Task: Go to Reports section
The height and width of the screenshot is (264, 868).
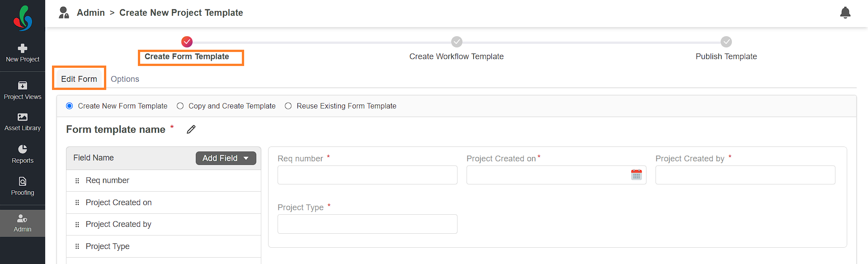Action: (23, 154)
